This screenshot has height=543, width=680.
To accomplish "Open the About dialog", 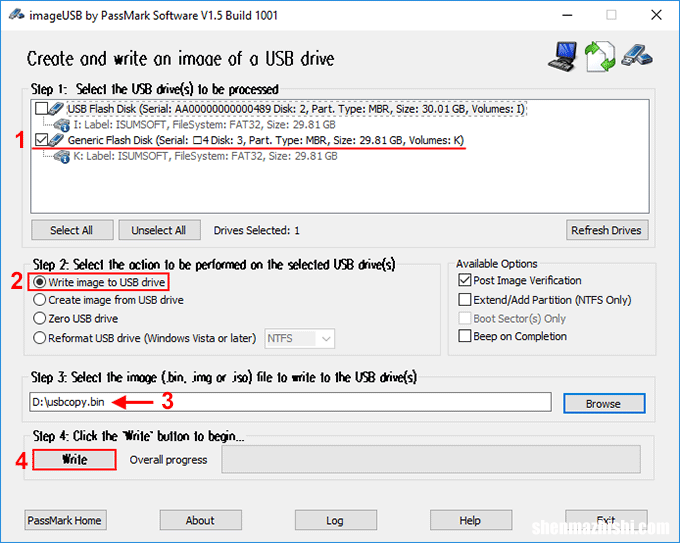I will click(200, 520).
